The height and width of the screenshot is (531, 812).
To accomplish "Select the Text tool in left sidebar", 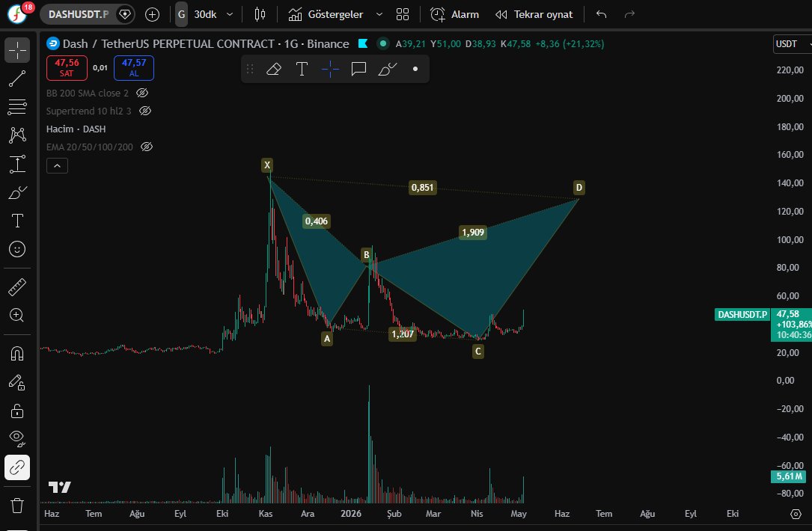I will click(17, 221).
